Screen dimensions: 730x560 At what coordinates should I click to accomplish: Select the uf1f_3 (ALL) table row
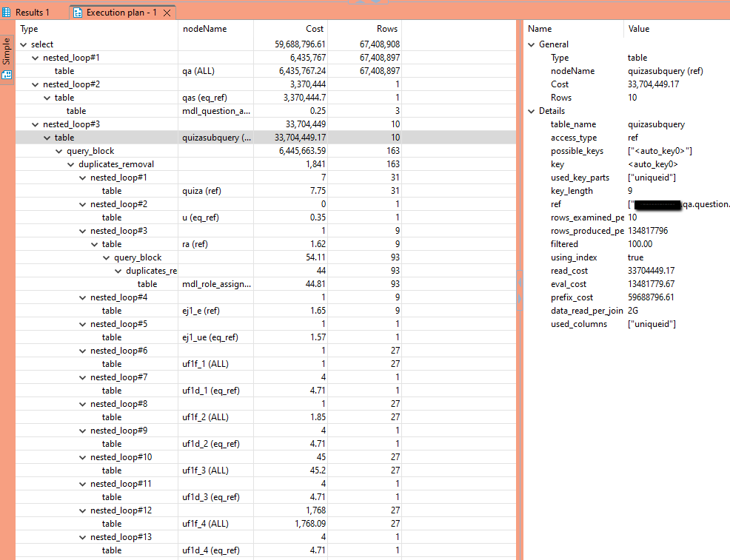point(266,470)
